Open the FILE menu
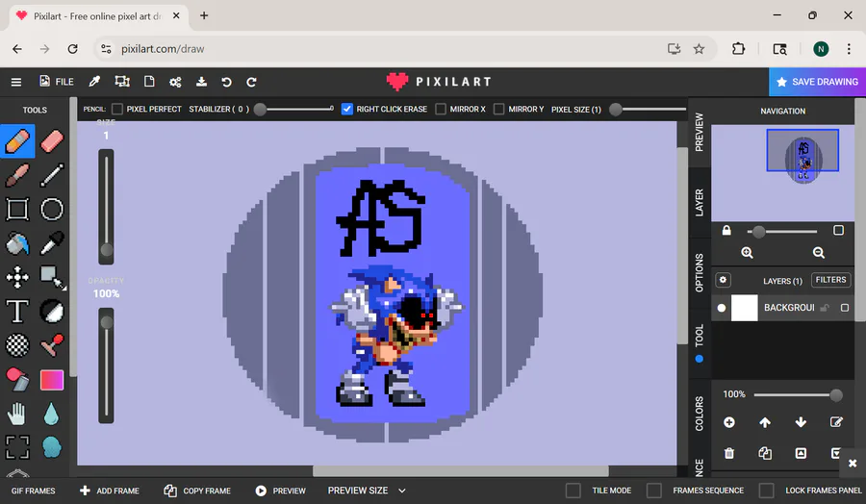The width and height of the screenshot is (866, 504). (x=57, y=82)
